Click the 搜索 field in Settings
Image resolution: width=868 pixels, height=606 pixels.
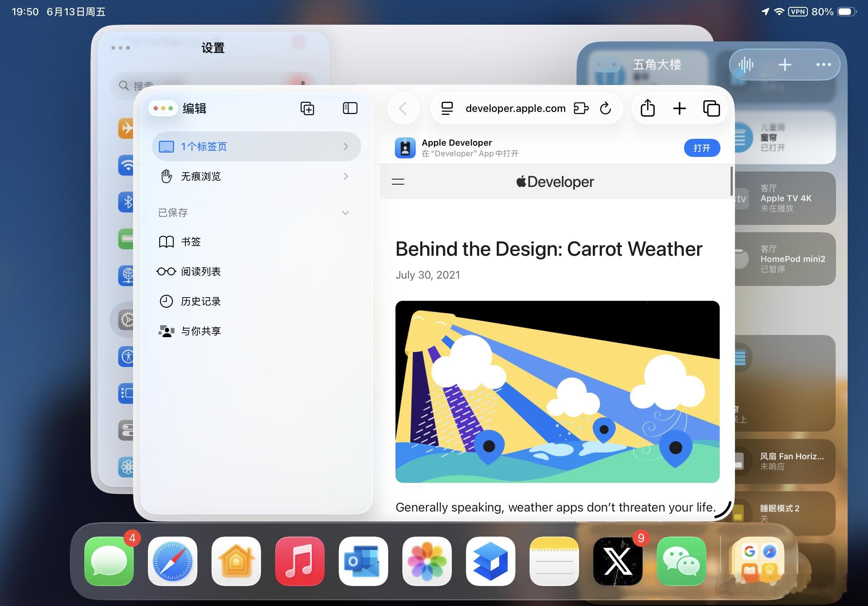click(213, 86)
